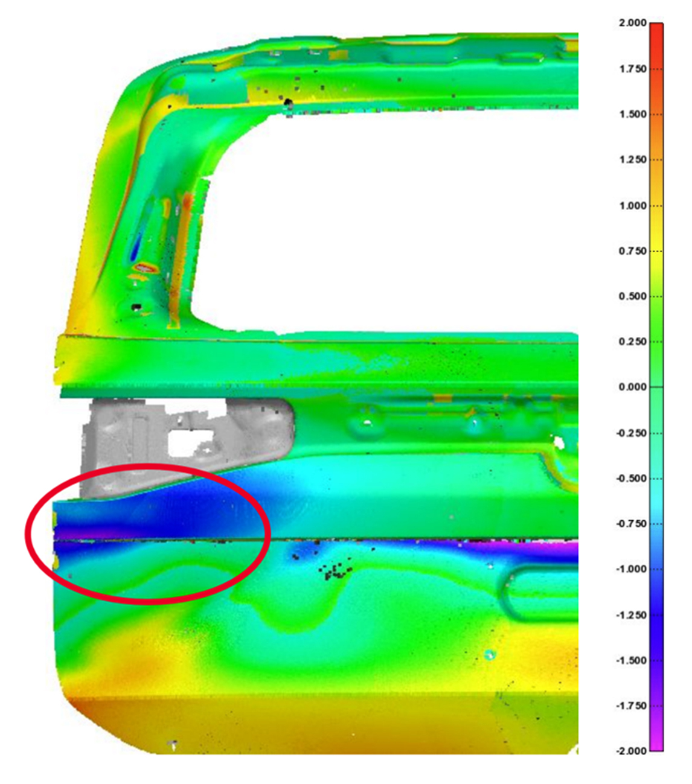
Task: Click the 0.500 label on the legend
Action: click(x=632, y=296)
